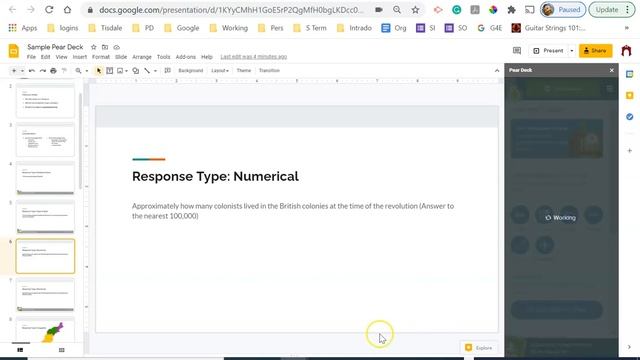
Task: Check the cloud save status icon
Action: coord(116,47)
